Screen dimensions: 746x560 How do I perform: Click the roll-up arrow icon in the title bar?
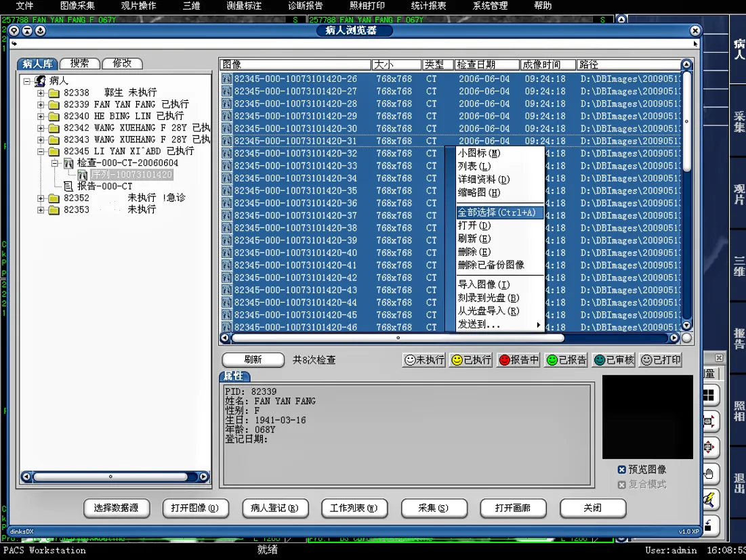pyautogui.click(x=27, y=31)
